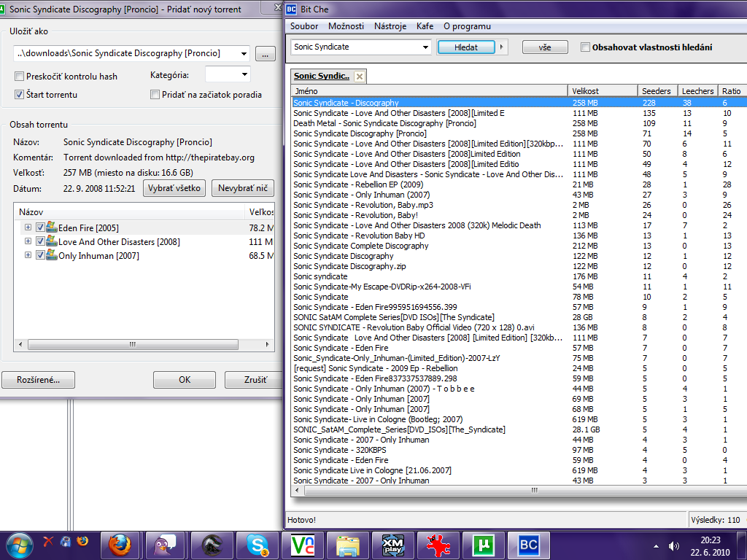The height and width of the screenshot is (560, 747).
Task: Click the Hledat search button
Action: [x=466, y=47]
